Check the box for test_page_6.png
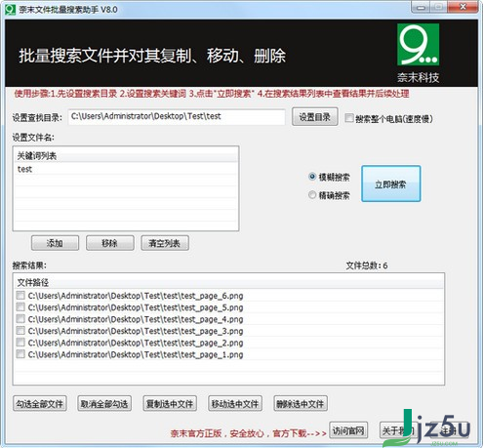 click(20, 295)
